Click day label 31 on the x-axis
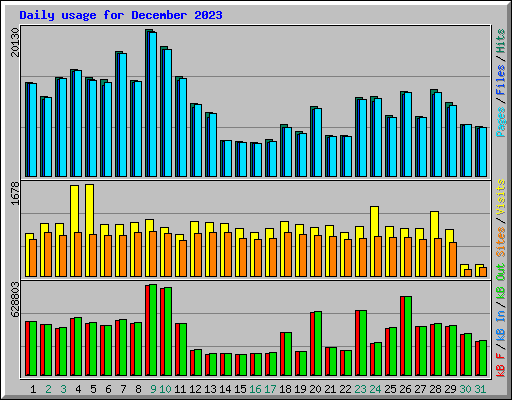This screenshot has width=512, height=400. pos(480,389)
